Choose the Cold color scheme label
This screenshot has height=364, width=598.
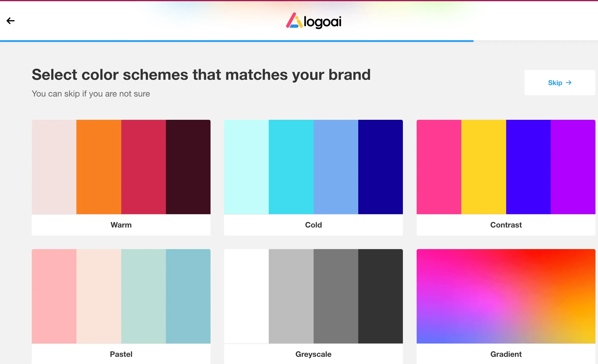click(313, 225)
